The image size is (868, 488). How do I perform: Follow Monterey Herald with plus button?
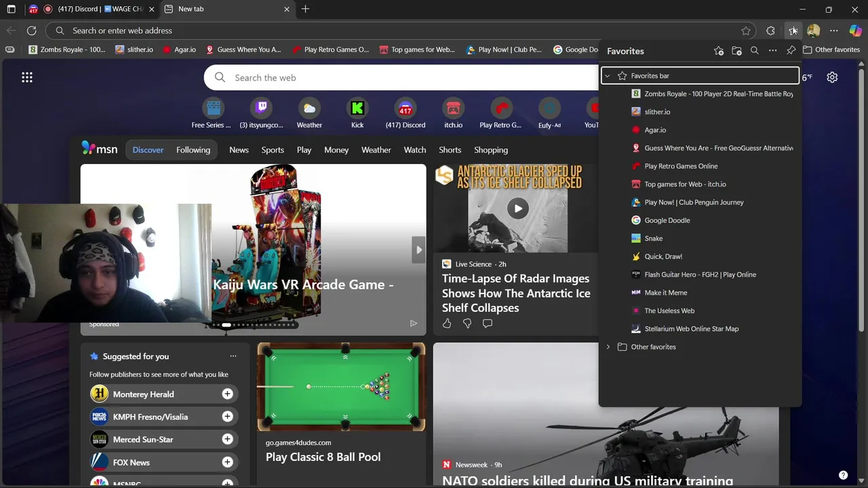227,394
